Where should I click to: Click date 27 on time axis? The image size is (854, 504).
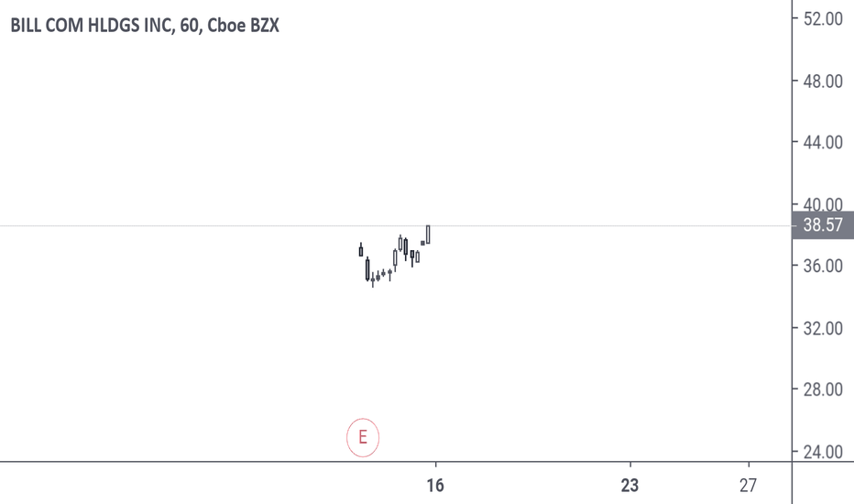tap(749, 485)
